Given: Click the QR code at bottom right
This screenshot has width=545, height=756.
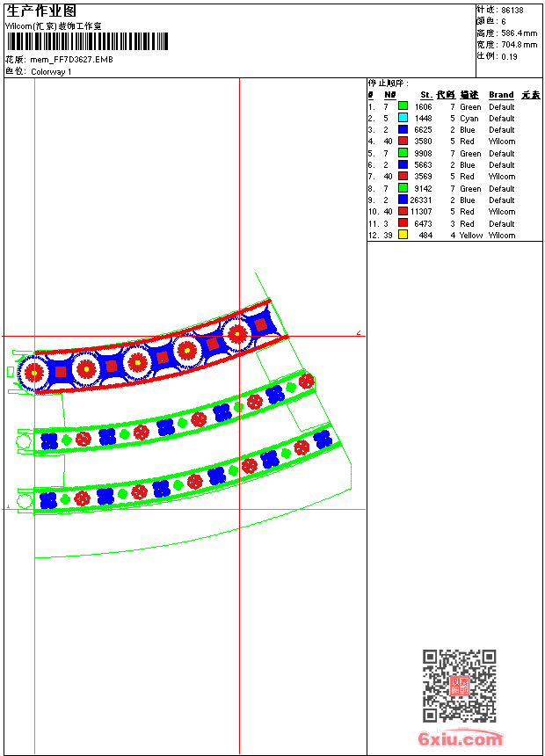Looking at the screenshot, I should [x=460, y=686].
